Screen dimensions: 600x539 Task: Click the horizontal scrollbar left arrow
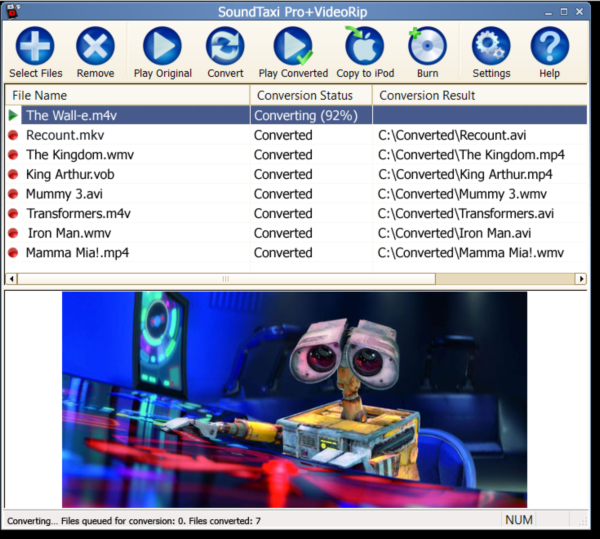coord(11,279)
